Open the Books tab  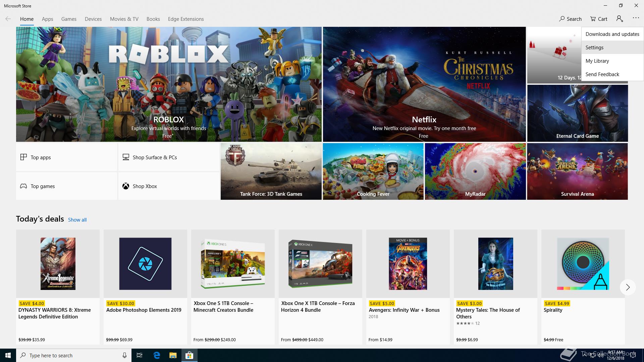click(153, 19)
